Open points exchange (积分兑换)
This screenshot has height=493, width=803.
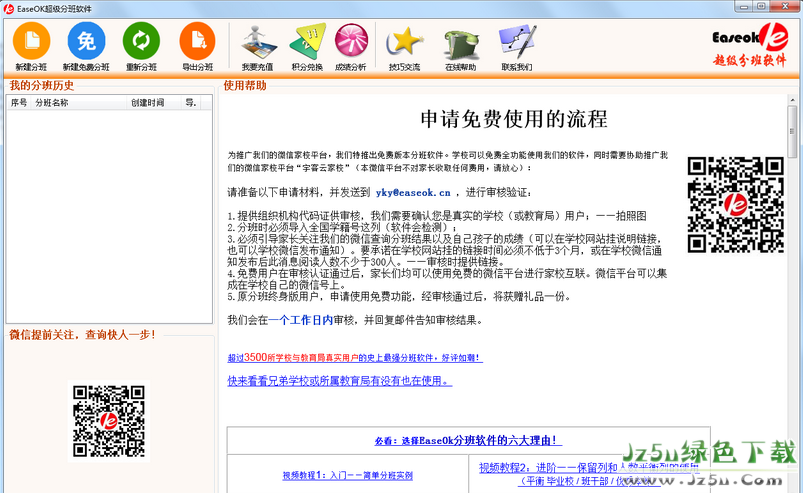click(307, 47)
